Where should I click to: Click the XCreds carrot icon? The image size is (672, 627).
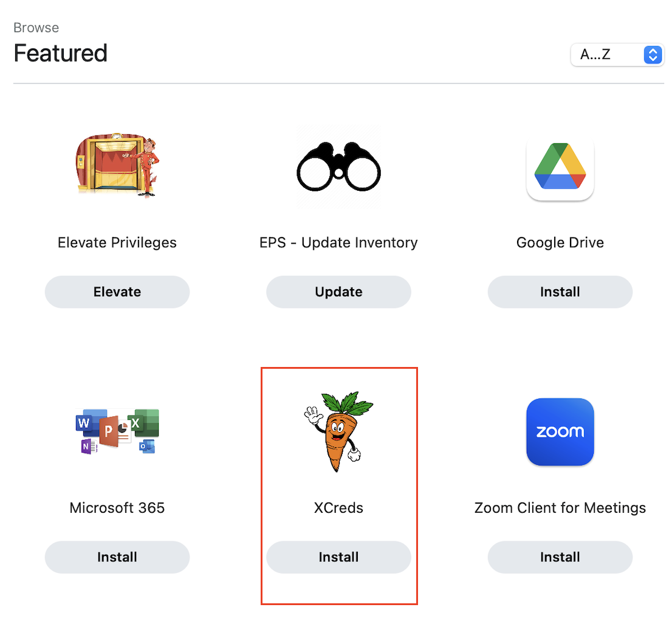(338, 431)
